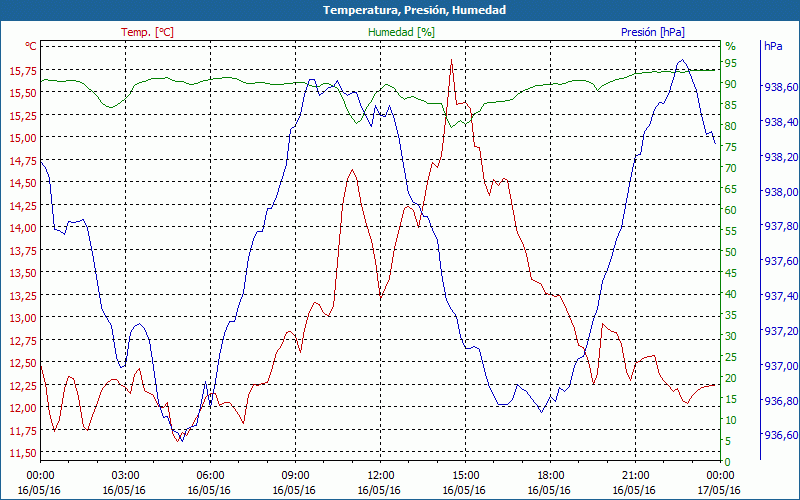Image resolution: width=800 pixels, height=500 pixels.
Task: Click humidity axis value 85
Action: (x=731, y=105)
